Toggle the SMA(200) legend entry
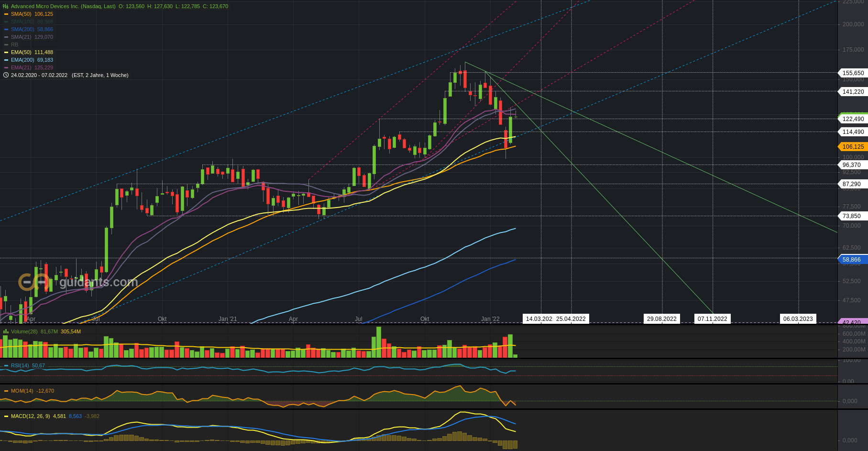 coord(32,29)
